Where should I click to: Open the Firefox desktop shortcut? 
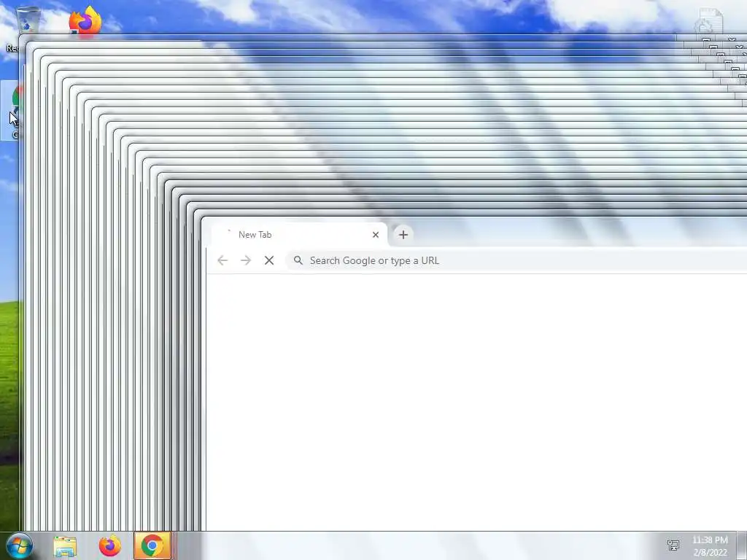[85, 21]
